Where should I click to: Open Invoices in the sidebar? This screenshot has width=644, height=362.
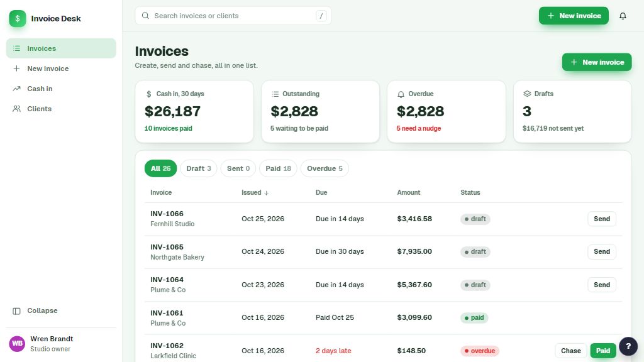[61, 48]
